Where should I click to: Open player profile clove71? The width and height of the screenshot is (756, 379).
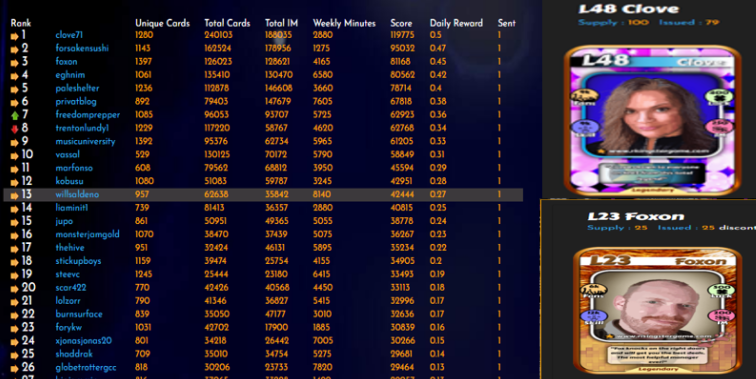click(x=69, y=35)
